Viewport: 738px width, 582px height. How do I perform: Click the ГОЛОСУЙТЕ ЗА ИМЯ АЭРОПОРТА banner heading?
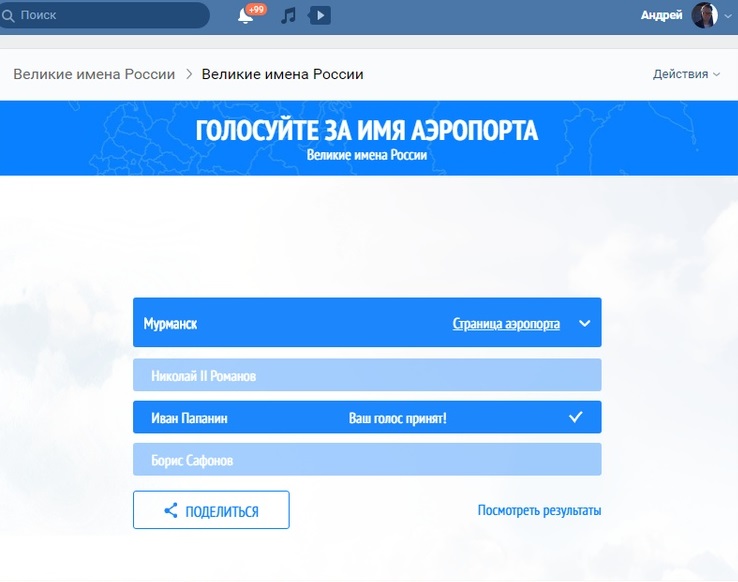(367, 130)
